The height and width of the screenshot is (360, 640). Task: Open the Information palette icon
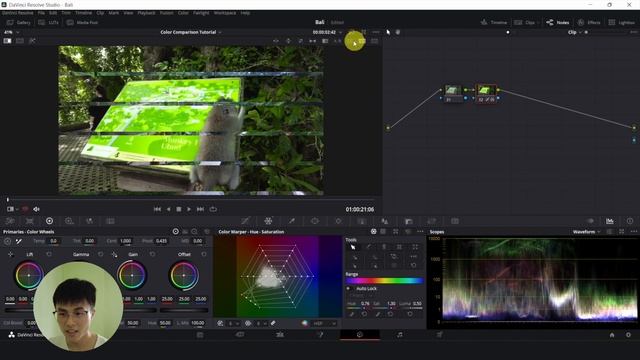(x=630, y=221)
